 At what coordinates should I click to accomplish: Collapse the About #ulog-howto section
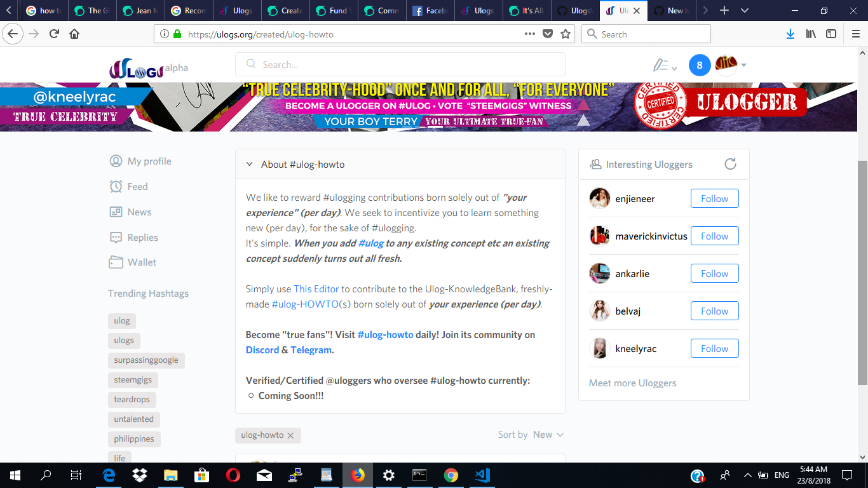click(x=250, y=164)
